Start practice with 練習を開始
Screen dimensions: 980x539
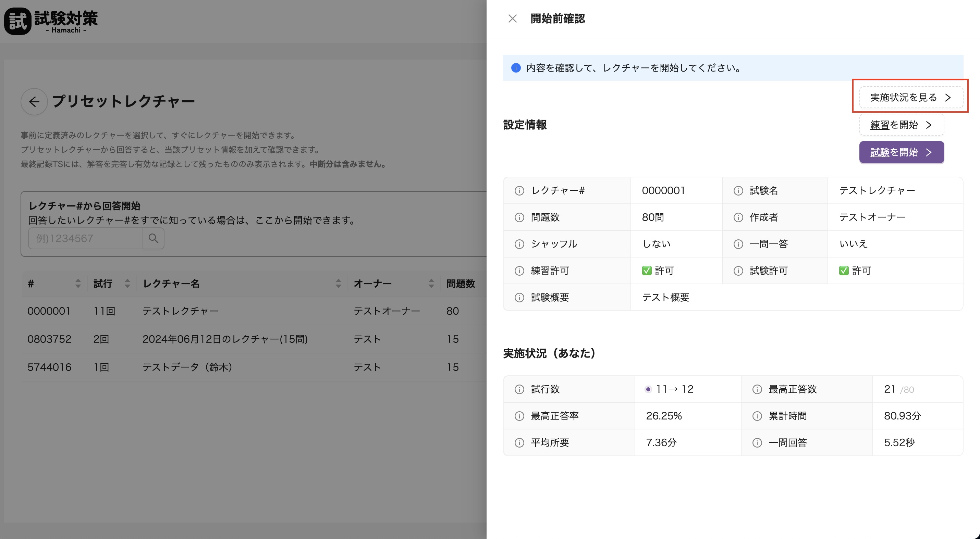[x=901, y=125]
